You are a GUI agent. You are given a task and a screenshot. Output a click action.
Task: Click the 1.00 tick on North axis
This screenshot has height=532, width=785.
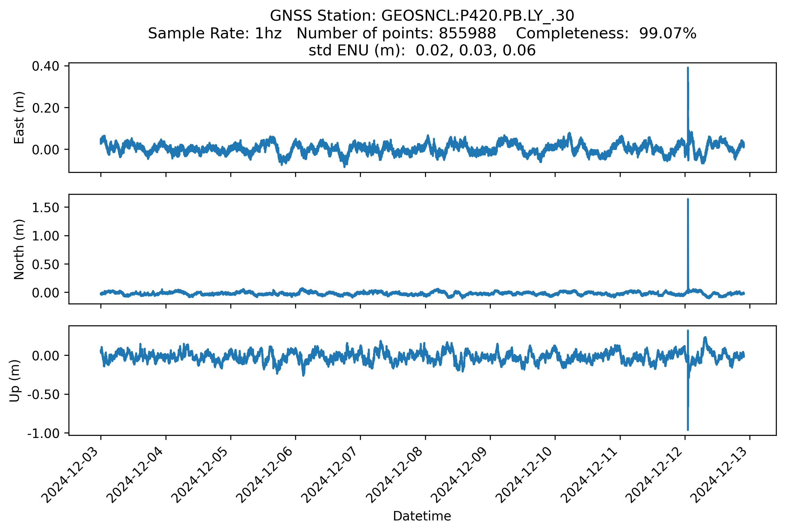(x=46, y=236)
